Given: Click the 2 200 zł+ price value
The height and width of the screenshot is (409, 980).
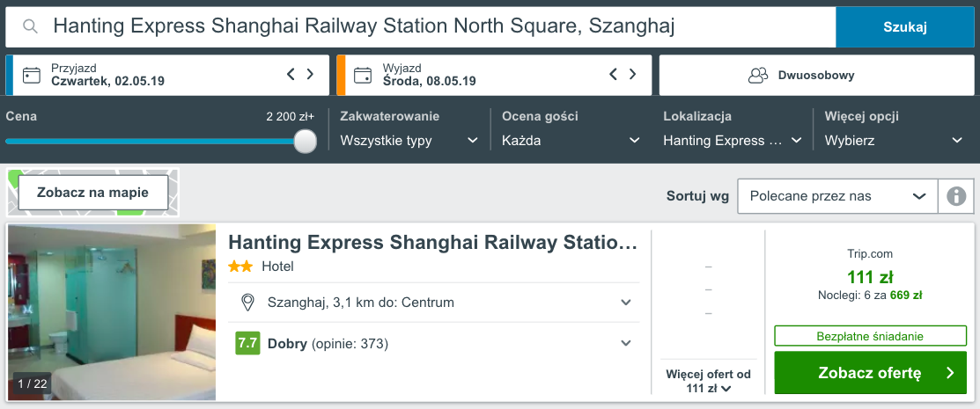Looking at the screenshot, I should pyautogui.click(x=290, y=117).
